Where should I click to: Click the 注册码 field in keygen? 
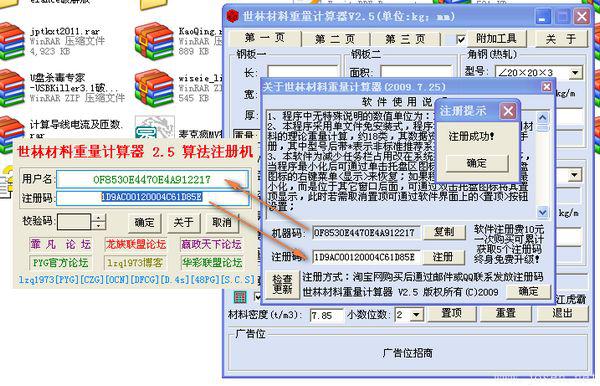pos(152,197)
